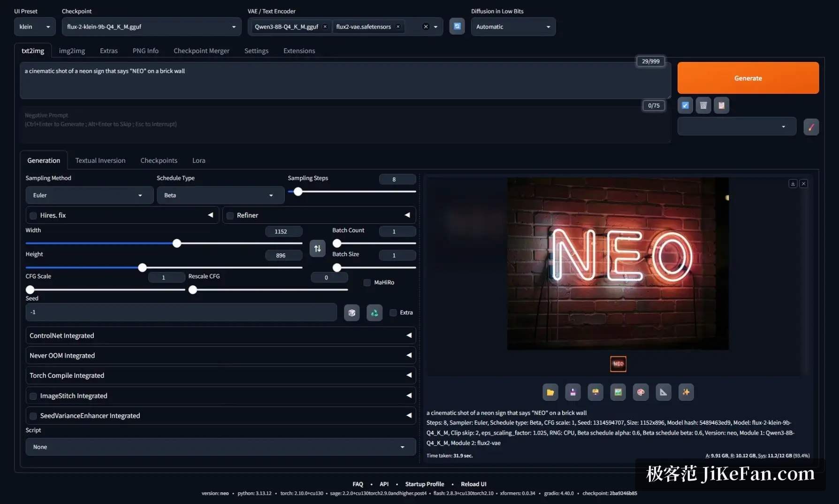Toggle the MaHiRo checkbox
The image size is (839, 504).
click(x=367, y=283)
